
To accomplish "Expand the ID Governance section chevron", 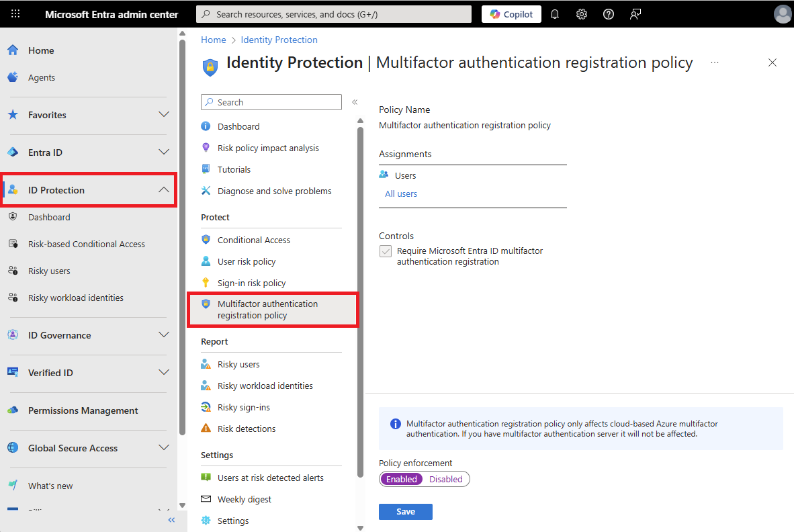I will 163,335.
